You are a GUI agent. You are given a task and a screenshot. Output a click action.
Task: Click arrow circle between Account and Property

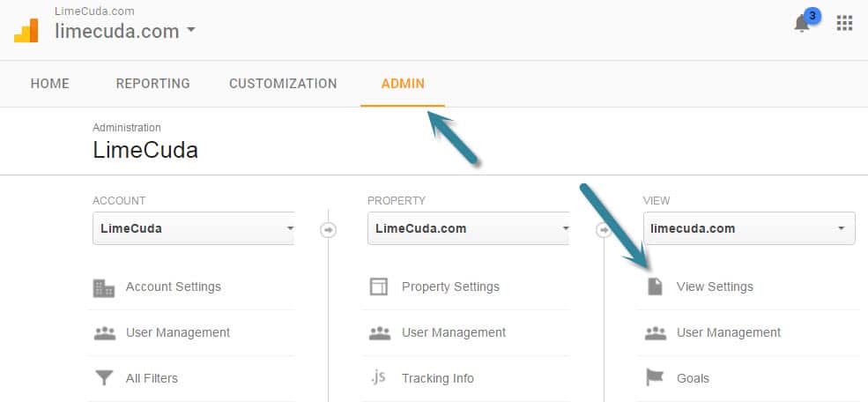(329, 229)
